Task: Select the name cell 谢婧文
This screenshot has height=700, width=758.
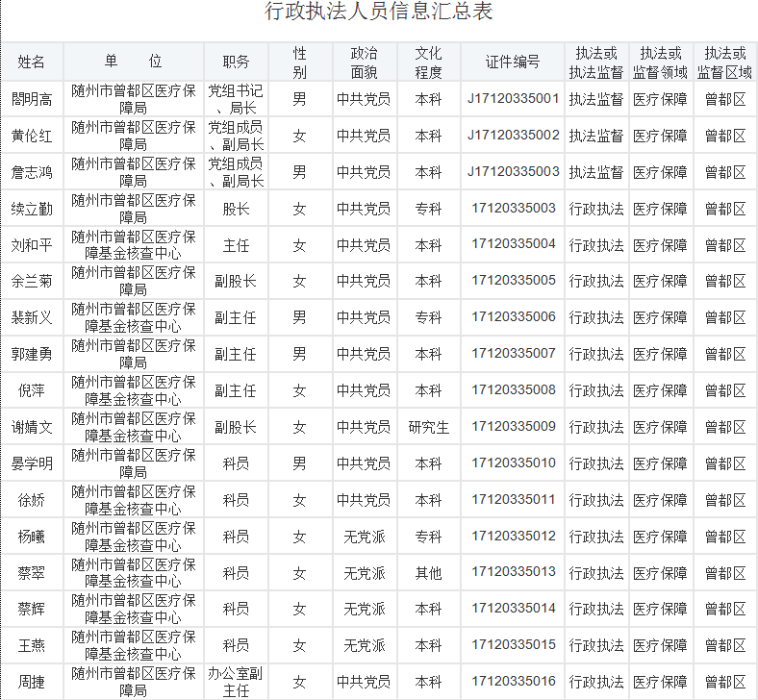Action: tap(32, 428)
